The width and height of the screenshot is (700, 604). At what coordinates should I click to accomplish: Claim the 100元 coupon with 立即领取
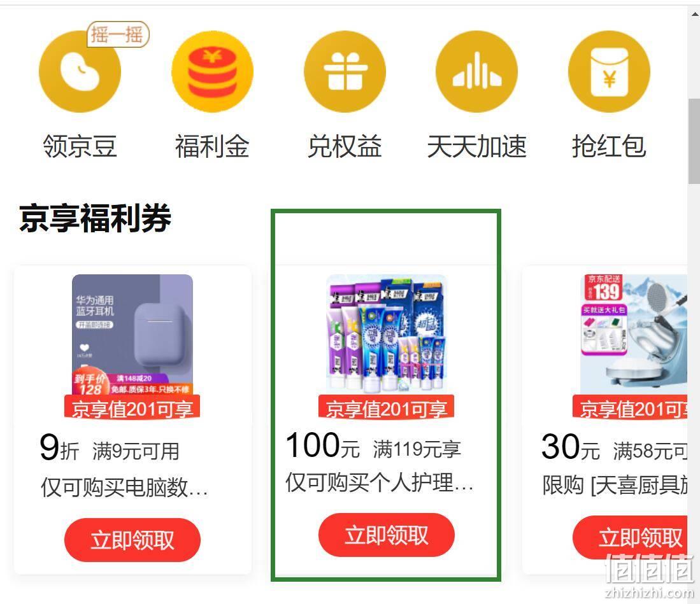click(x=387, y=535)
